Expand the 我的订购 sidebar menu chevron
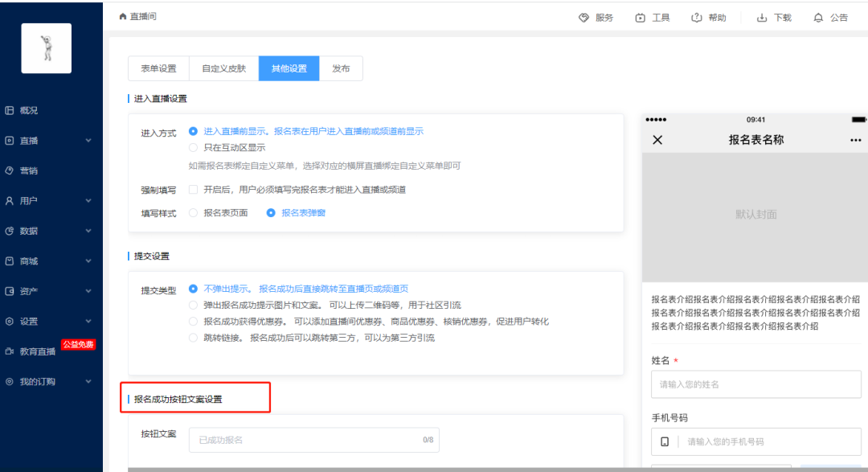The image size is (868, 472). pos(88,382)
